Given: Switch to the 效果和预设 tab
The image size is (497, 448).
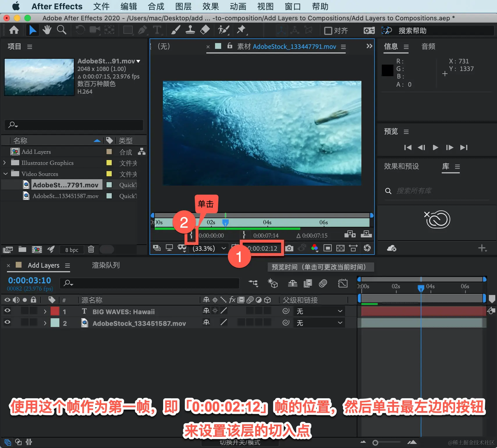Looking at the screenshot, I should [402, 166].
